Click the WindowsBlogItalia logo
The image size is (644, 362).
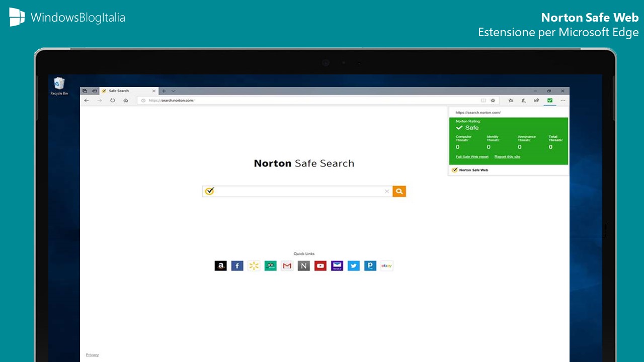67,18
